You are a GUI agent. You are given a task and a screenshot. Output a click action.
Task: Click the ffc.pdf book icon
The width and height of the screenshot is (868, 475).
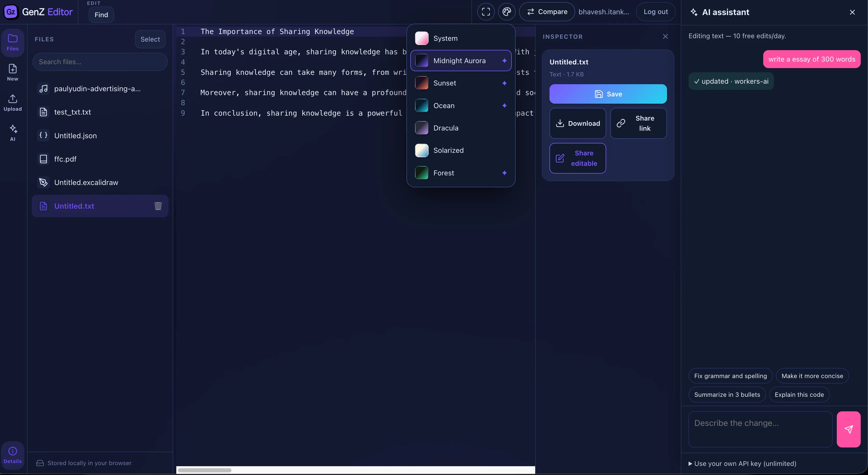(43, 159)
